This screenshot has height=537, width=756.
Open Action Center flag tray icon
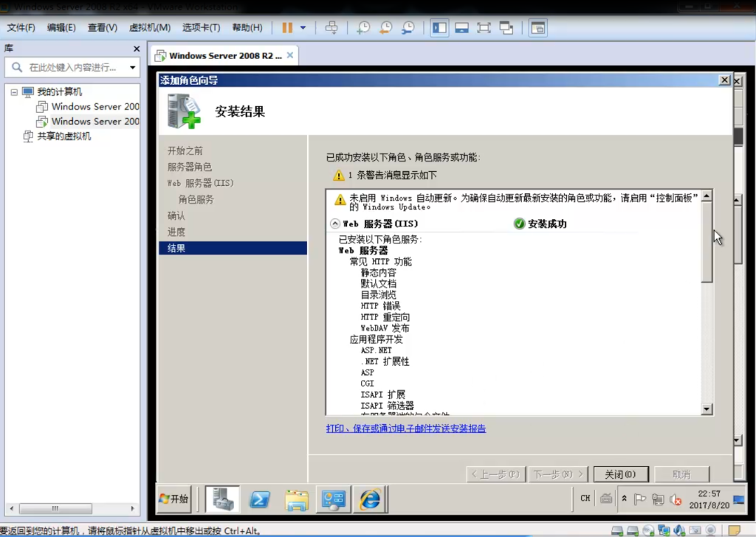pyautogui.click(x=640, y=499)
